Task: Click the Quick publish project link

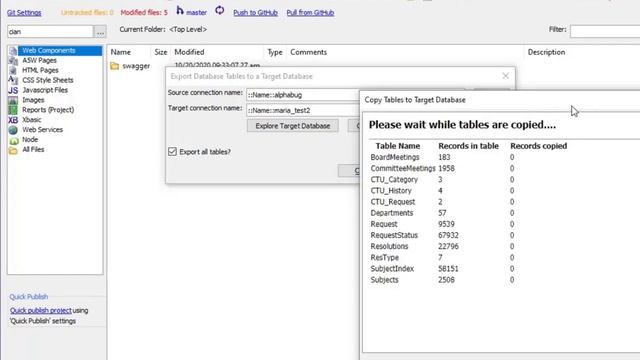Action: pyautogui.click(x=41, y=311)
